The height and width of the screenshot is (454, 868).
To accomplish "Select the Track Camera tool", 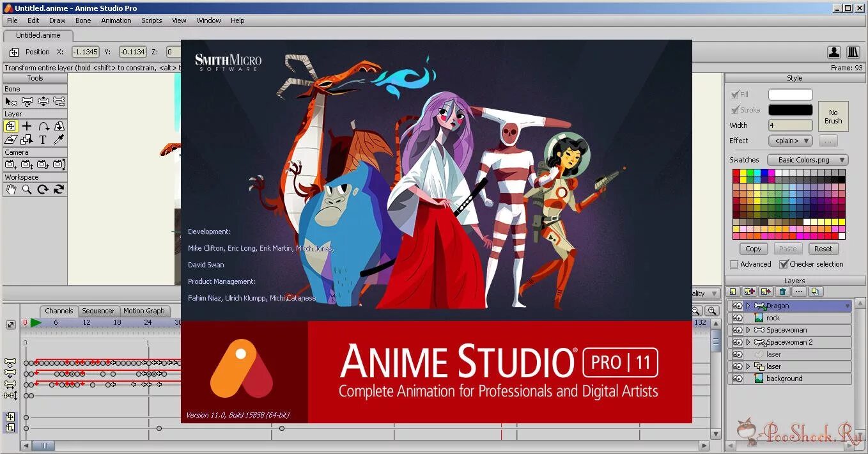I will (x=11, y=164).
